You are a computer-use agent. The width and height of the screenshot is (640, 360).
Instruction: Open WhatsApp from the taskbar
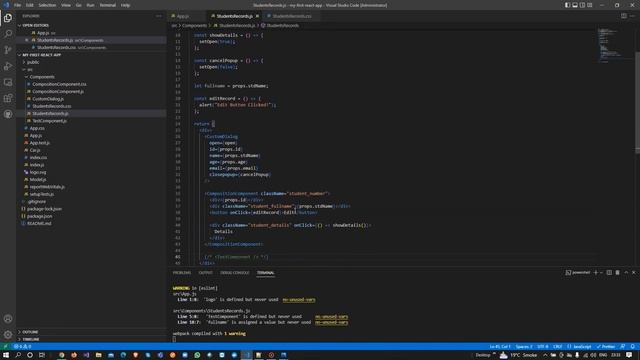(197, 355)
